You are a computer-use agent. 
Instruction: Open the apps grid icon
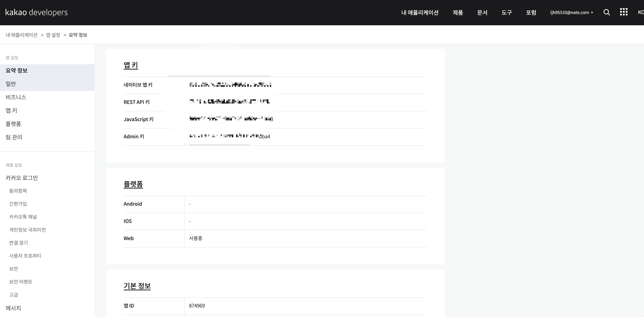click(624, 12)
